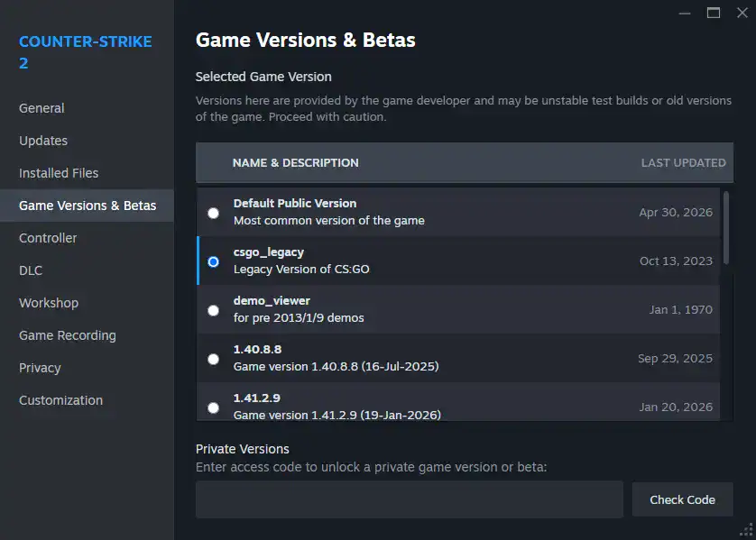Click the Jan 1, 1970 date

(x=681, y=310)
